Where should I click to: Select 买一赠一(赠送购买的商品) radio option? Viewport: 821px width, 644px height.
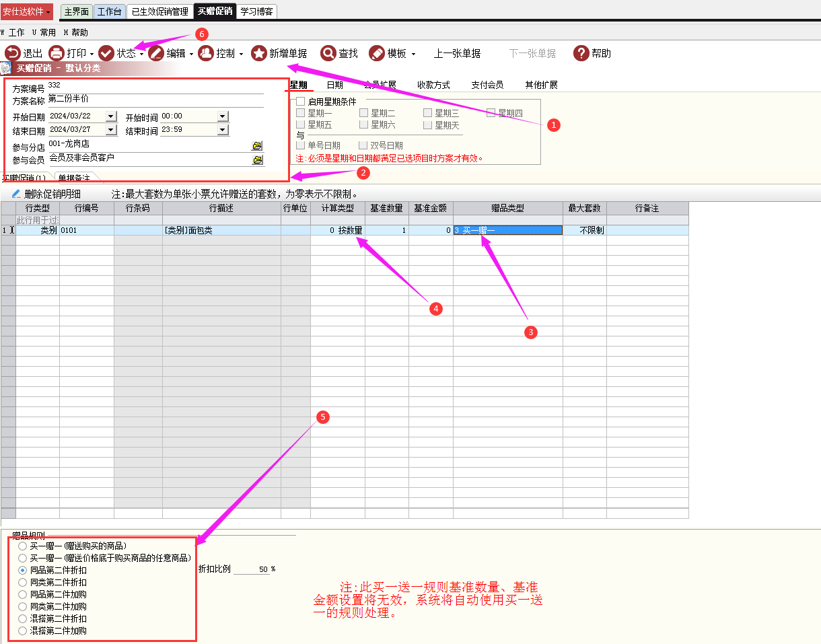coord(23,546)
